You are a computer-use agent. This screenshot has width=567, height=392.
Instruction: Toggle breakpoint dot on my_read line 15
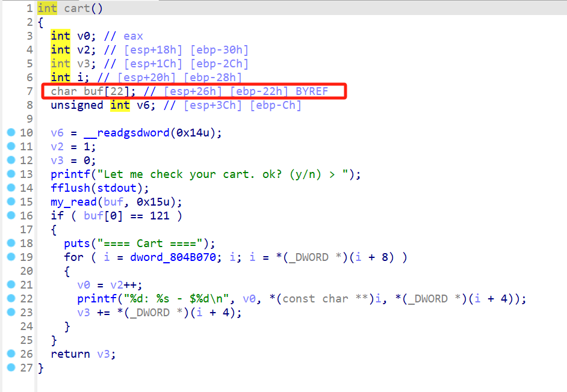click(x=10, y=202)
